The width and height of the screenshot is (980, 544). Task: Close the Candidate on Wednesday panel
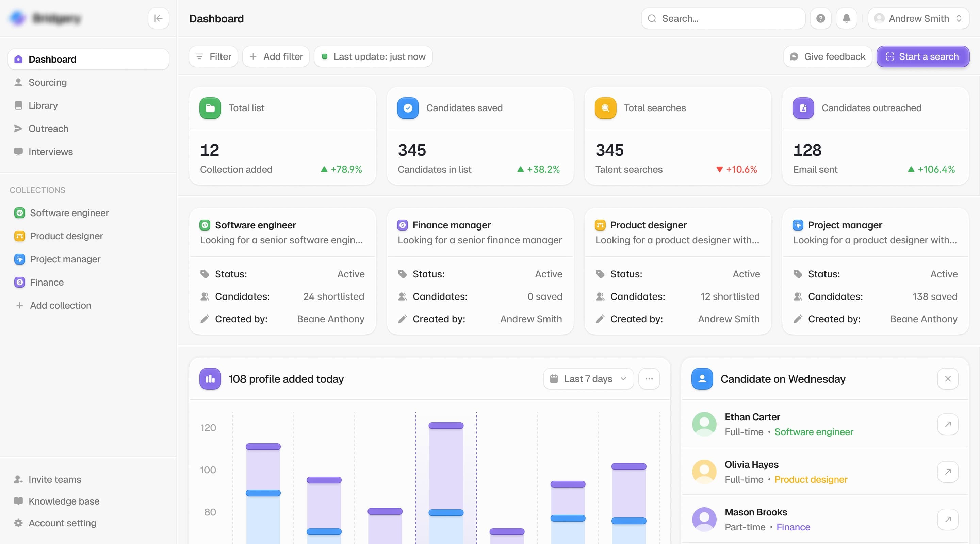click(948, 379)
